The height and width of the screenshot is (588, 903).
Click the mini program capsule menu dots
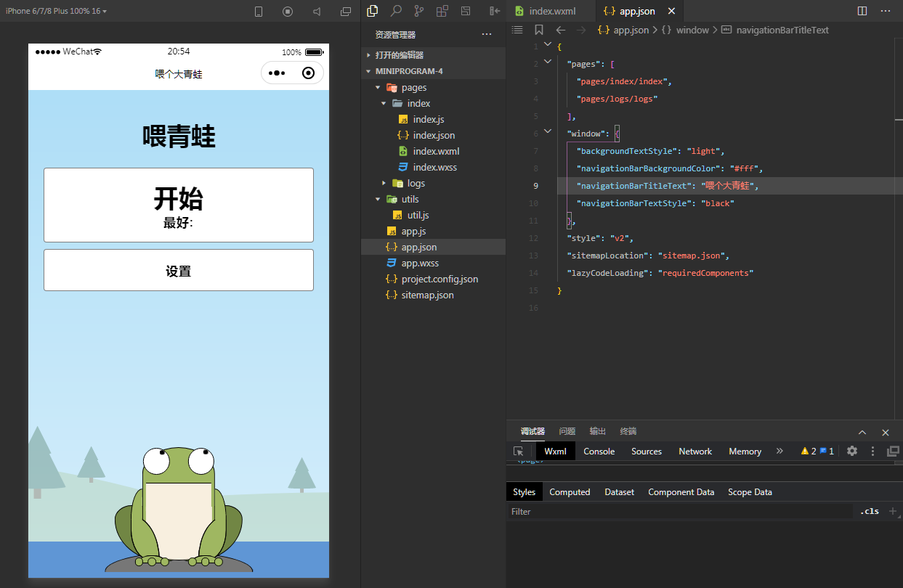pos(277,73)
